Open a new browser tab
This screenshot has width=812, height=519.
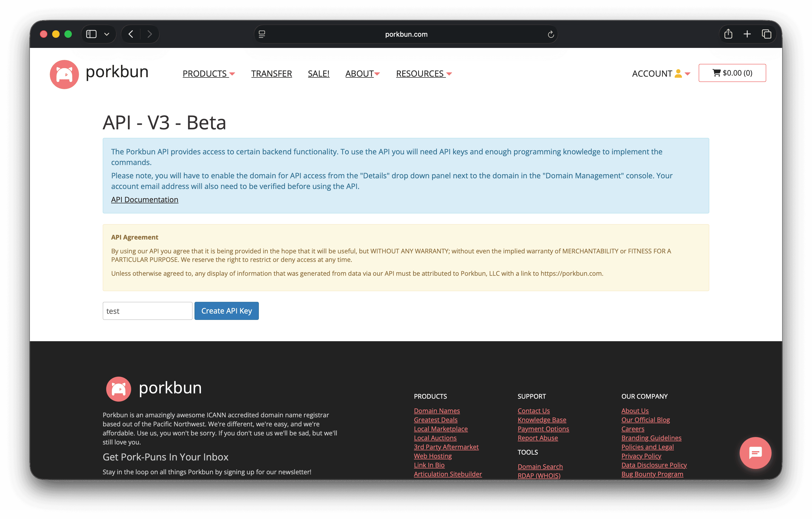coord(747,34)
